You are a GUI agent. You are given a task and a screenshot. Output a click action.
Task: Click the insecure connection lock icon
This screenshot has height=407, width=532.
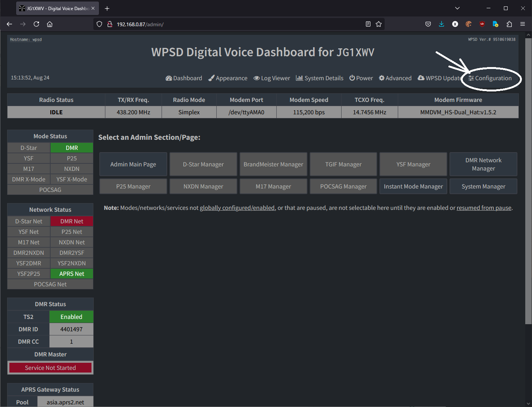pos(110,24)
